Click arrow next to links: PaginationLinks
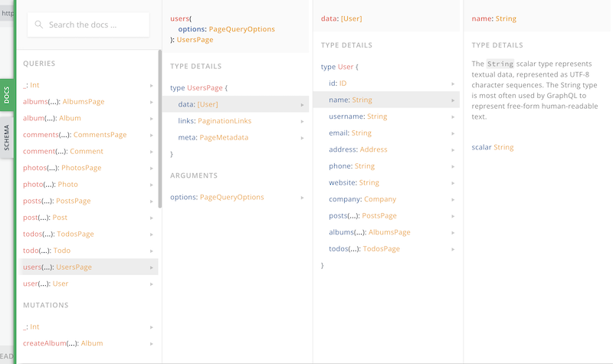The image size is (613, 364). click(304, 121)
